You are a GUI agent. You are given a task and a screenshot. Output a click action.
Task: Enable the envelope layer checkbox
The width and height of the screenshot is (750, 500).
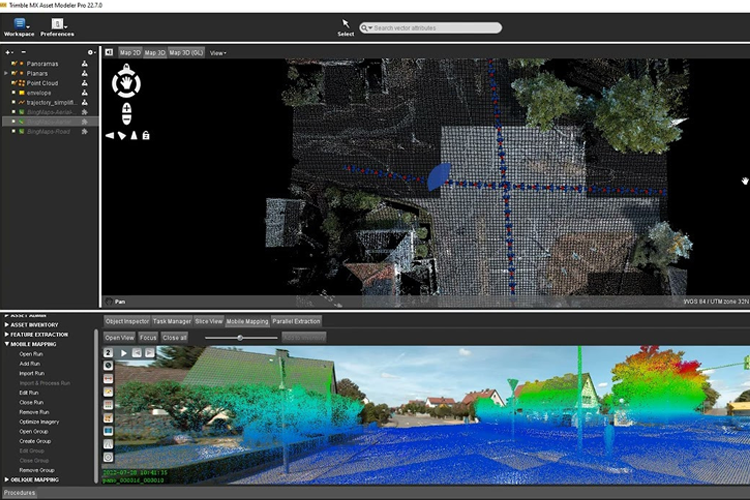(13, 93)
